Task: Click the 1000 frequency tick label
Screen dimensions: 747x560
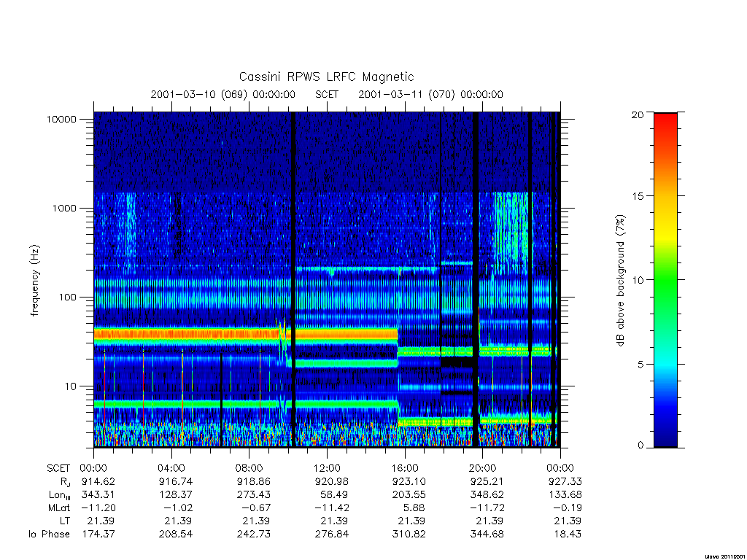Action: pos(64,208)
